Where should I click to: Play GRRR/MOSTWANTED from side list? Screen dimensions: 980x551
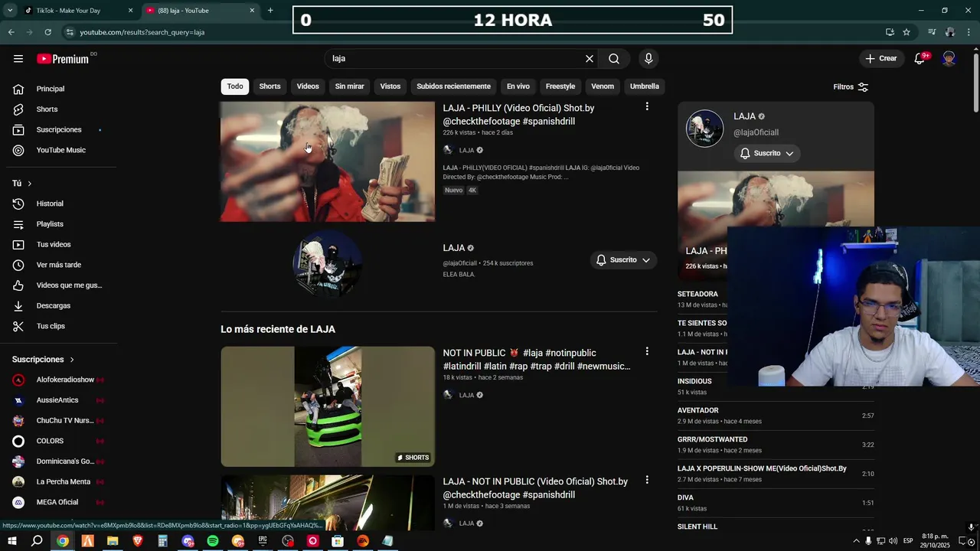pyautogui.click(x=776, y=445)
